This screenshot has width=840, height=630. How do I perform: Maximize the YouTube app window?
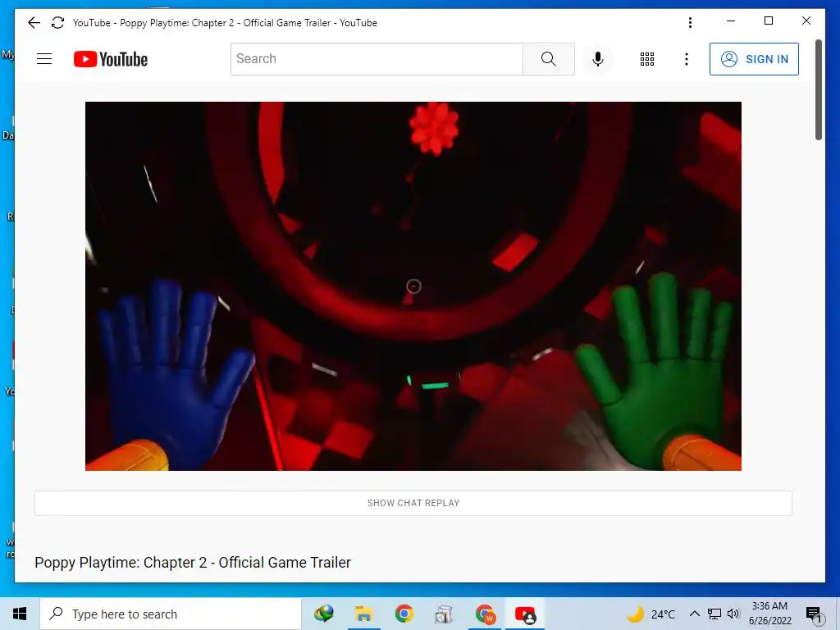coord(769,21)
